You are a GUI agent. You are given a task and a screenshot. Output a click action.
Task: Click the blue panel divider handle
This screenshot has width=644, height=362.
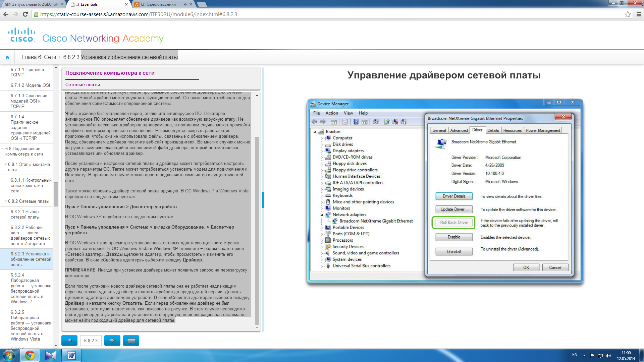point(263,200)
